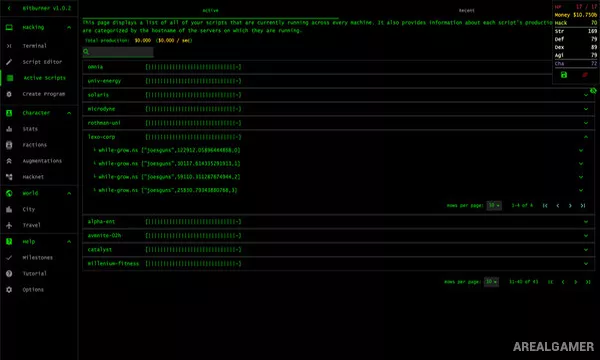Image resolution: width=600 pixels, height=360 pixels.
Task: Click the Terminal prompt icon
Action: point(9,46)
